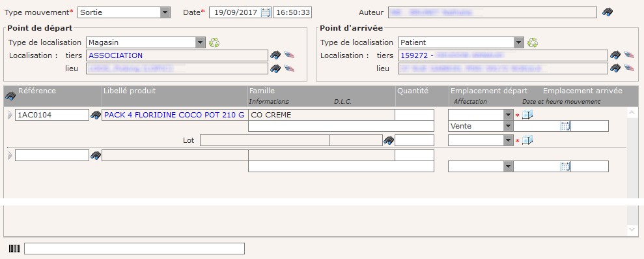Search departure lieu with the binoculars icon
644x259 pixels.
coord(275,69)
